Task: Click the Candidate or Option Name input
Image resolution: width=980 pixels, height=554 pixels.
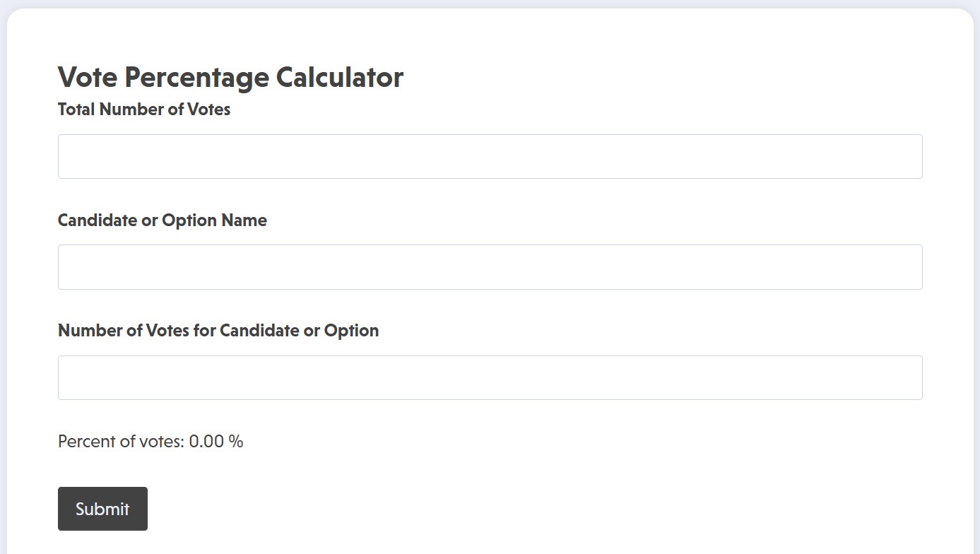Action: (x=490, y=267)
